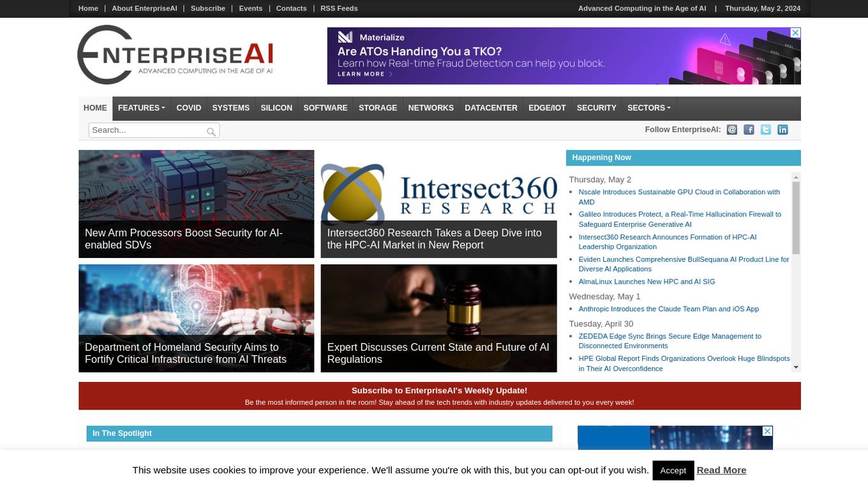Viewport: 868px width, 488px height.
Task: Select the HOME nav tab
Action: click(95, 108)
